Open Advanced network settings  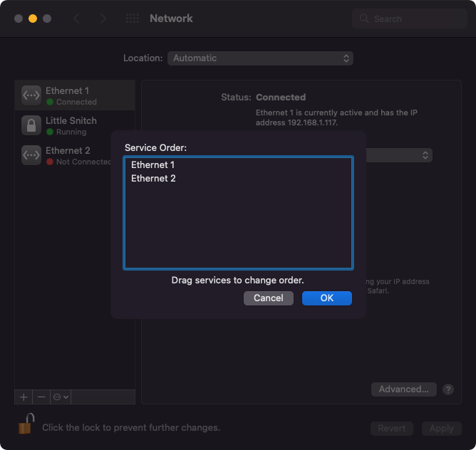point(403,389)
